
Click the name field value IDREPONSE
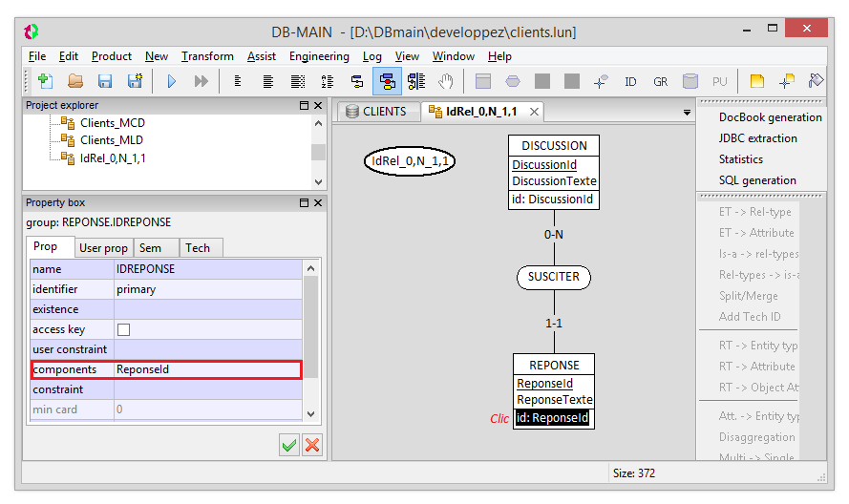pyautogui.click(x=208, y=269)
